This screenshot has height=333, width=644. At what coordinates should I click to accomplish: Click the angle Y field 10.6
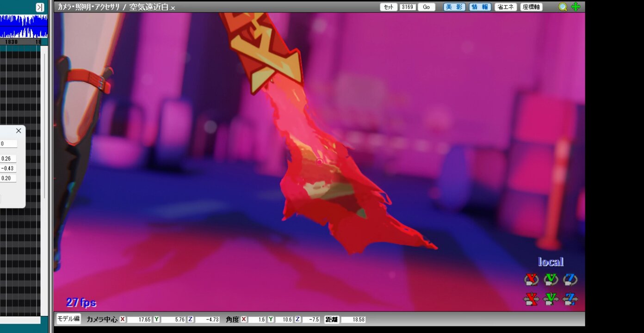pos(284,320)
